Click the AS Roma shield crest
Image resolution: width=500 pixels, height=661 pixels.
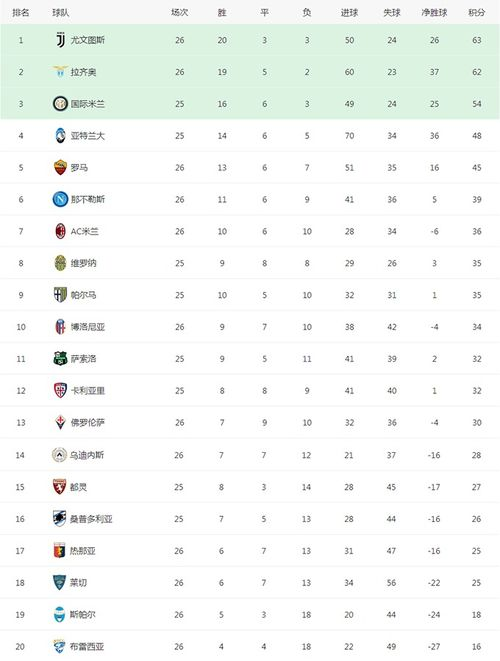click(60, 167)
